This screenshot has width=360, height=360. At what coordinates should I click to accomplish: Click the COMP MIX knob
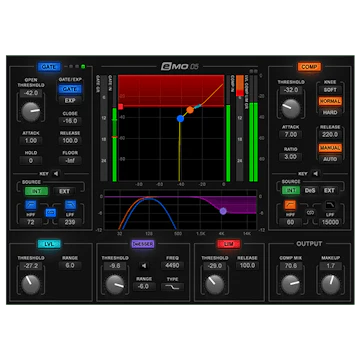291,284
